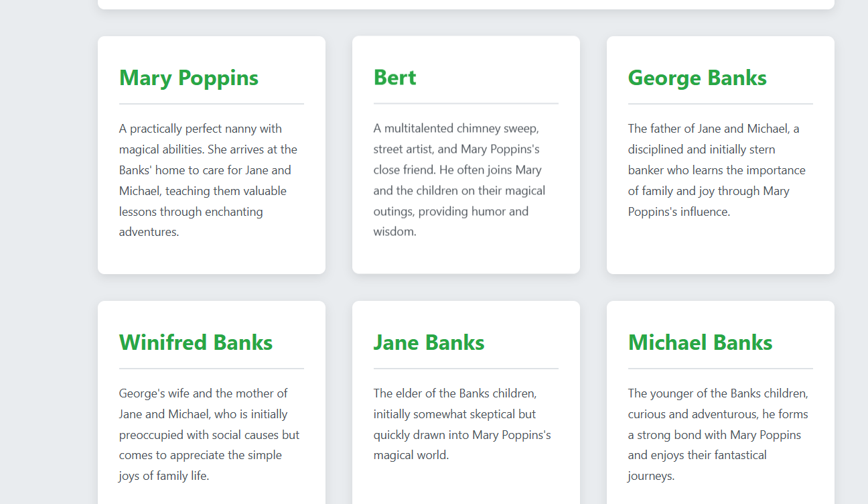This screenshot has height=504, width=868.
Task: Select the George Banks heading
Action: [697, 78]
